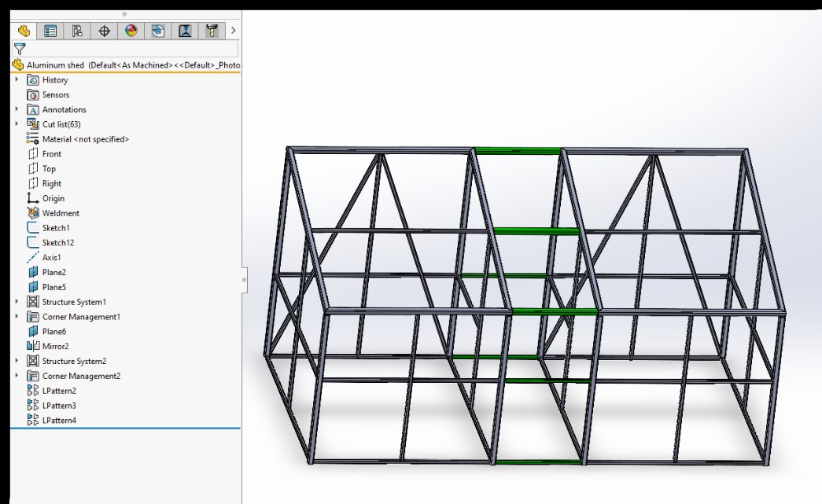Click the Front plane icon
The height and width of the screenshot is (504, 822).
tap(33, 153)
